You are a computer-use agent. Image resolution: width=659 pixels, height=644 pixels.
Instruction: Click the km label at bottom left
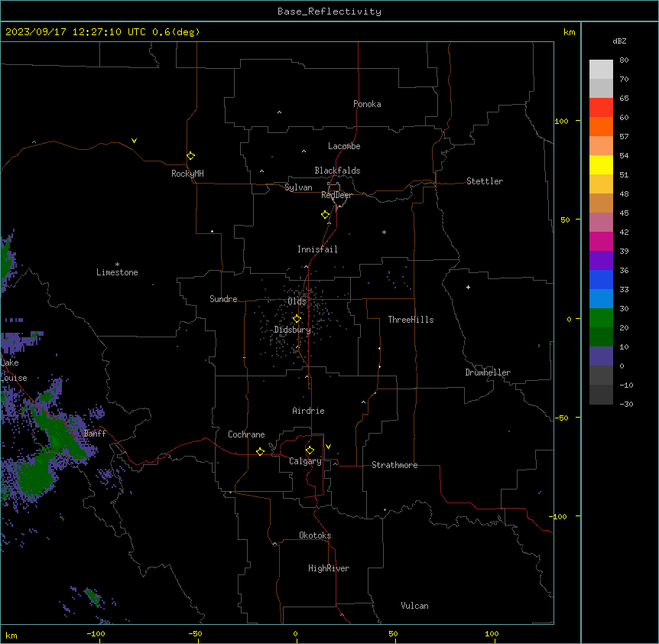pyautogui.click(x=11, y=636)
